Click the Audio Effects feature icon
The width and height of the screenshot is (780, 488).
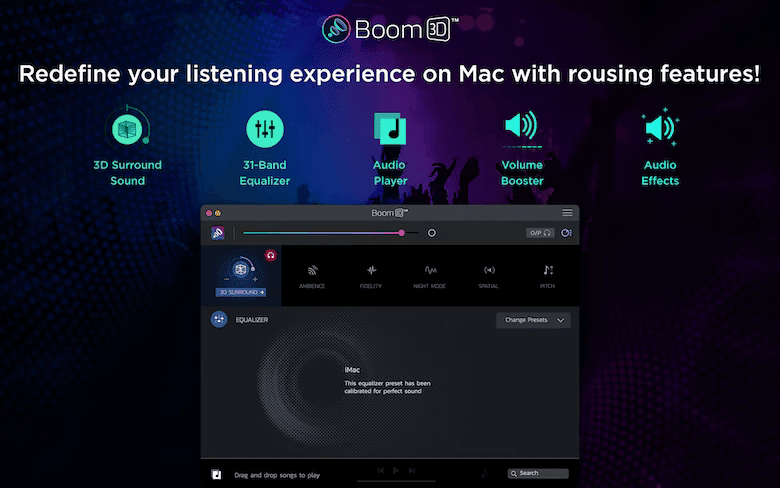(x=661, y=127)
